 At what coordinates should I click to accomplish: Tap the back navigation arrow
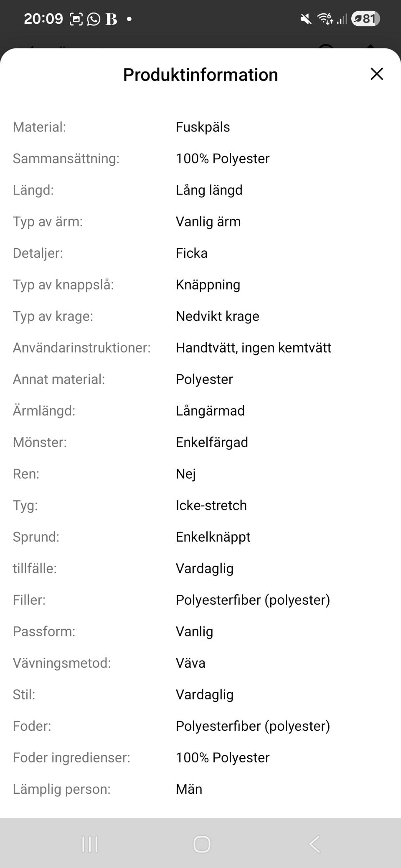(x=314, y=843)
